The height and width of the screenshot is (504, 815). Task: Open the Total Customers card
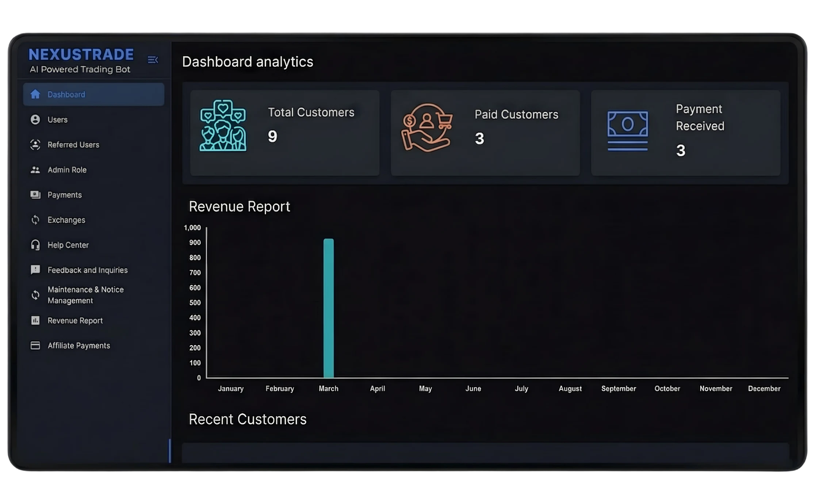tap(284, 133)
